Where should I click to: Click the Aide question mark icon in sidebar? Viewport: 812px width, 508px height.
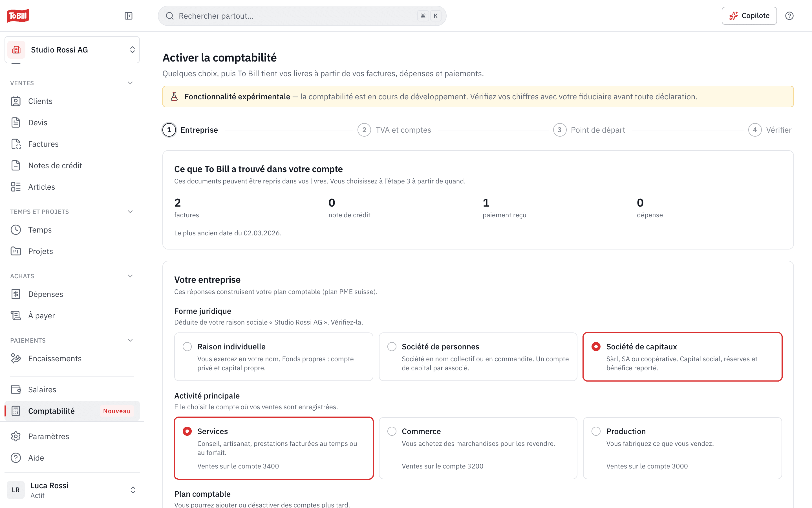(16, 458)
